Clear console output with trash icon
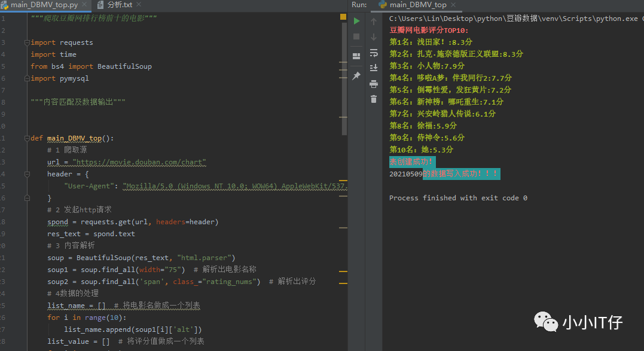This screenshot has width=644, height=351. click(373, 99)
